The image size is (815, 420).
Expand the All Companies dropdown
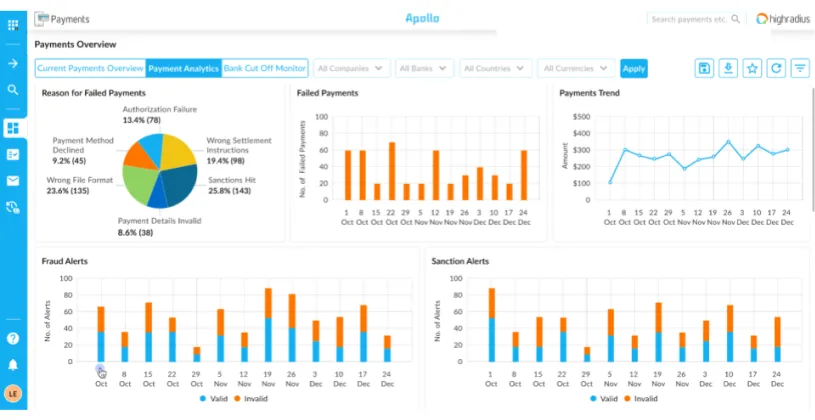(350, 68)
